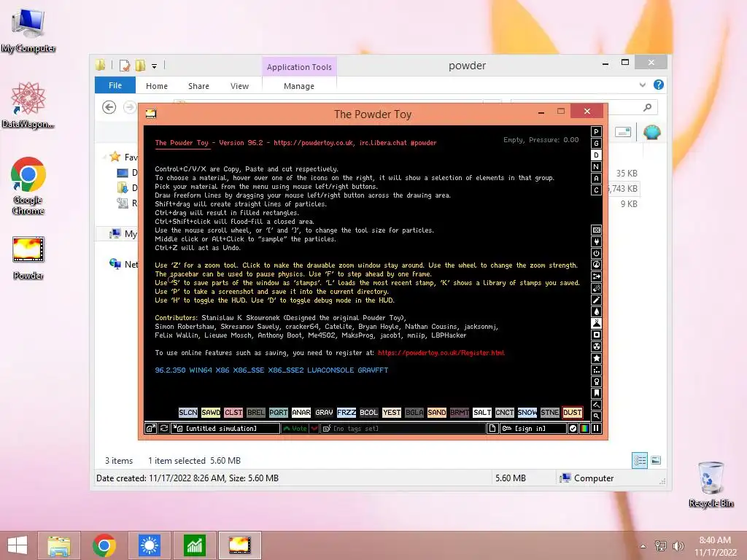Select the SNOW element

527,413
